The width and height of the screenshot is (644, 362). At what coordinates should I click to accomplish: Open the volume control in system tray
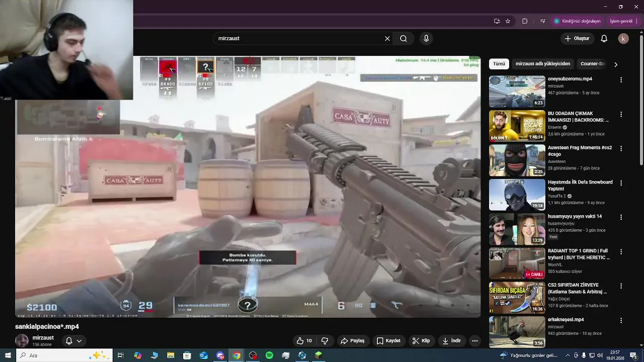(600, 355)
